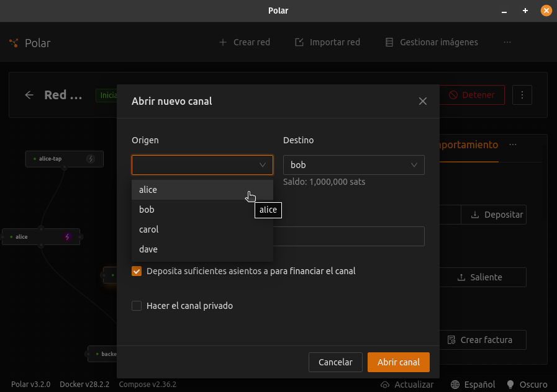Open the Origen node dropdown

202,165
